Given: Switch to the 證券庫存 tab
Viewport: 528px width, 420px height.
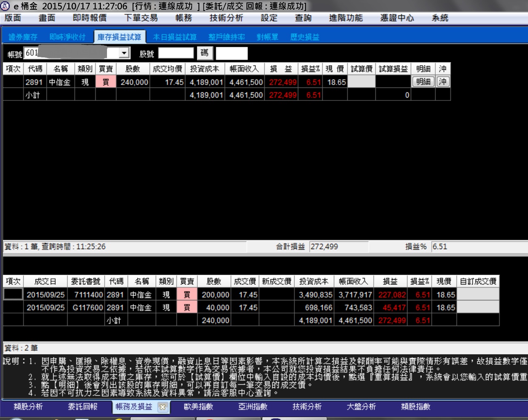Looking at the screenshot, I should click(x=23, y=37).
